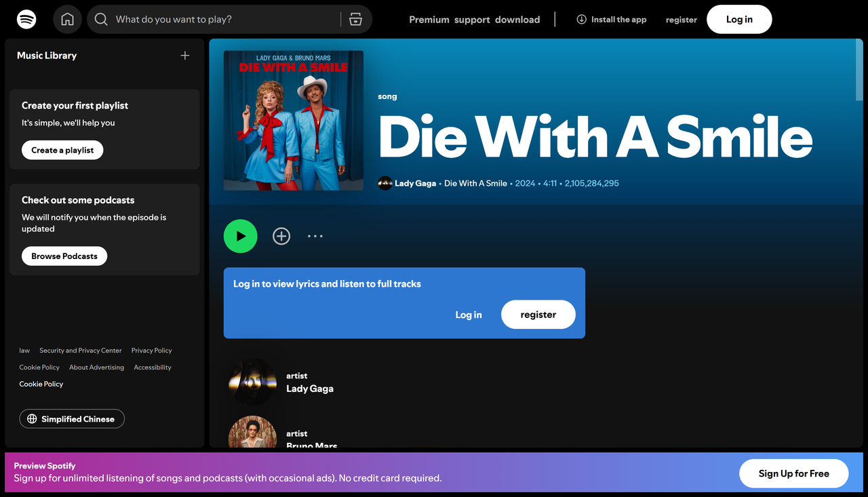Open the gray Cookie Policy link
The height and width of the screenshot is (497, 868).
point(39,367)
